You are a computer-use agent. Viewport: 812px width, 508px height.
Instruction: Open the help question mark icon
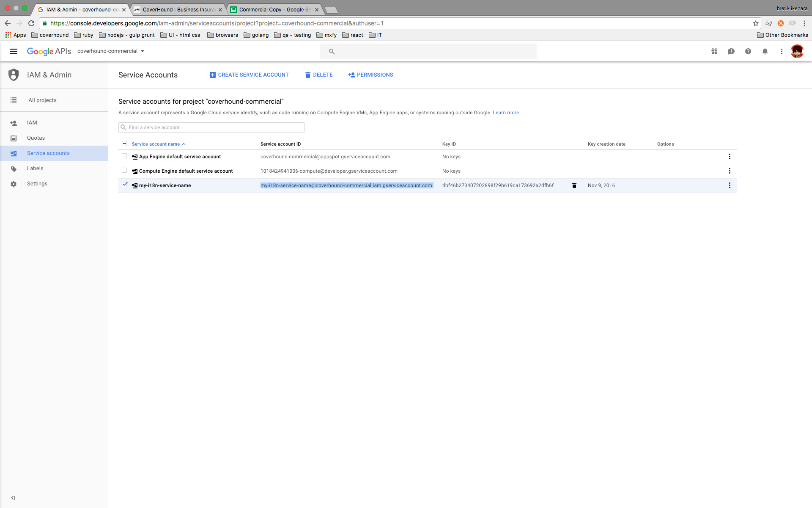[748, 51]
